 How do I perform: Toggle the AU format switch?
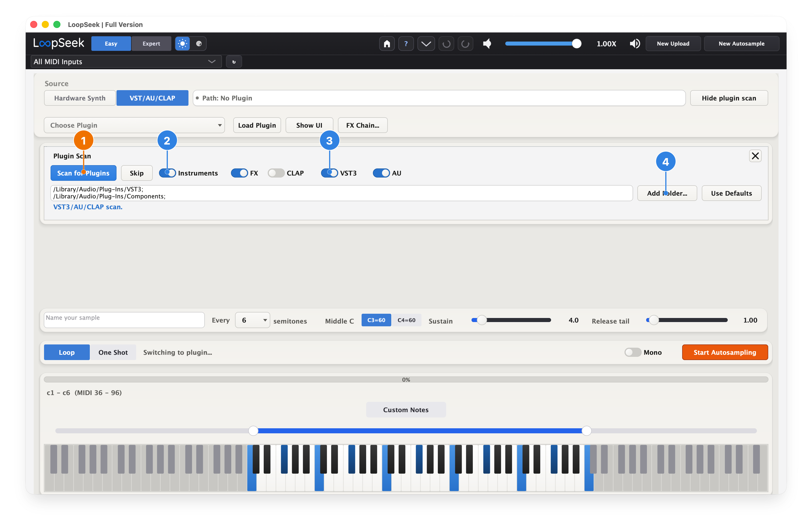381,173
